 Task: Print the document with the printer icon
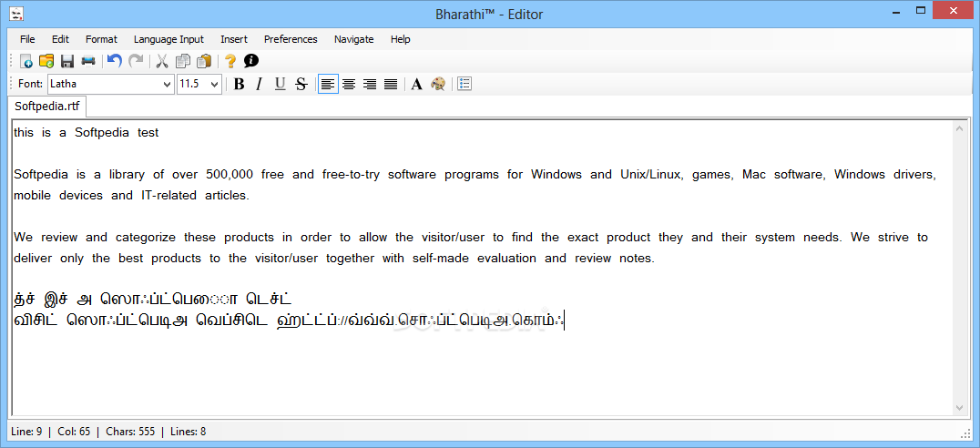pyautogui.click(x=88, y=61)
